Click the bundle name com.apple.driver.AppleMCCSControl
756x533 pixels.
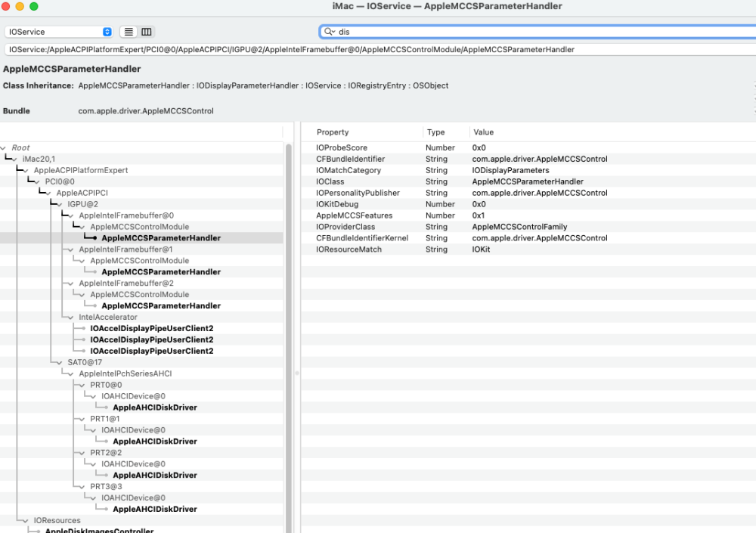(x=146, y=111)
